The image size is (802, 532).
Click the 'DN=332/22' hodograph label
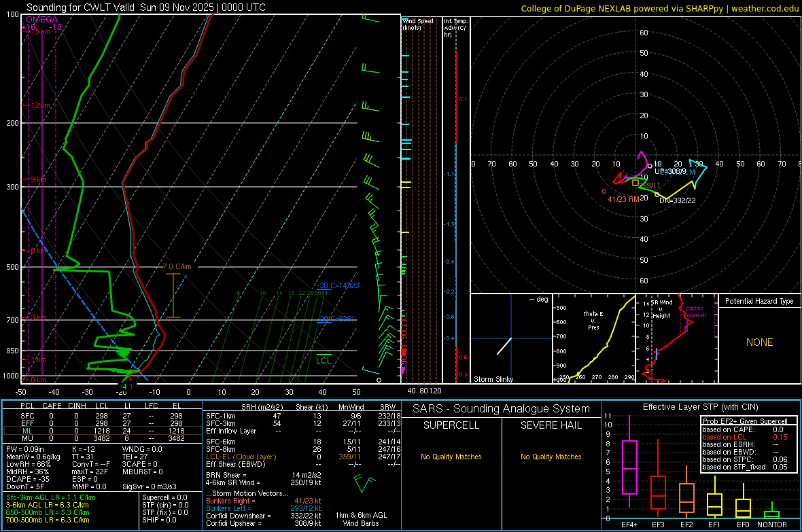click(x=677, y=200)
